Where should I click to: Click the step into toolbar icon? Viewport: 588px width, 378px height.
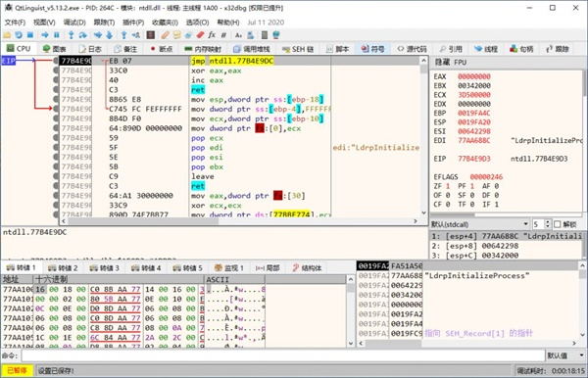(71, 35)
